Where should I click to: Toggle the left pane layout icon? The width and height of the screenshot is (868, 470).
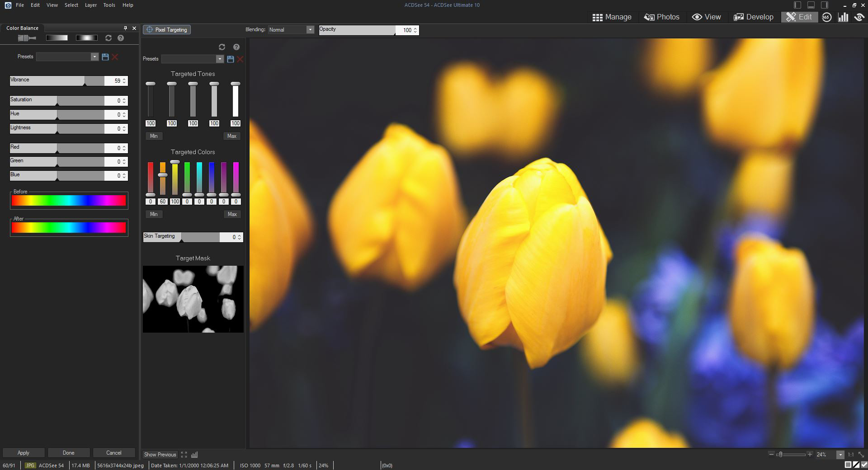tap(797, 5)
